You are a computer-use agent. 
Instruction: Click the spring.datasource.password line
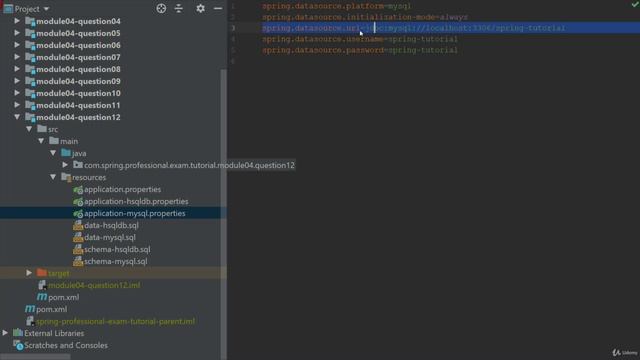click(x=360, y=50)
